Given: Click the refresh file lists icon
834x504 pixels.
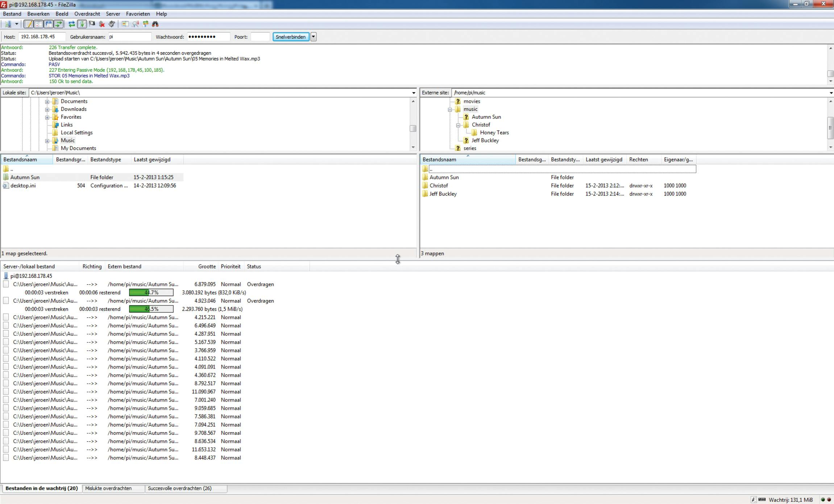Looking at the screenshot, I should (72, 24).
